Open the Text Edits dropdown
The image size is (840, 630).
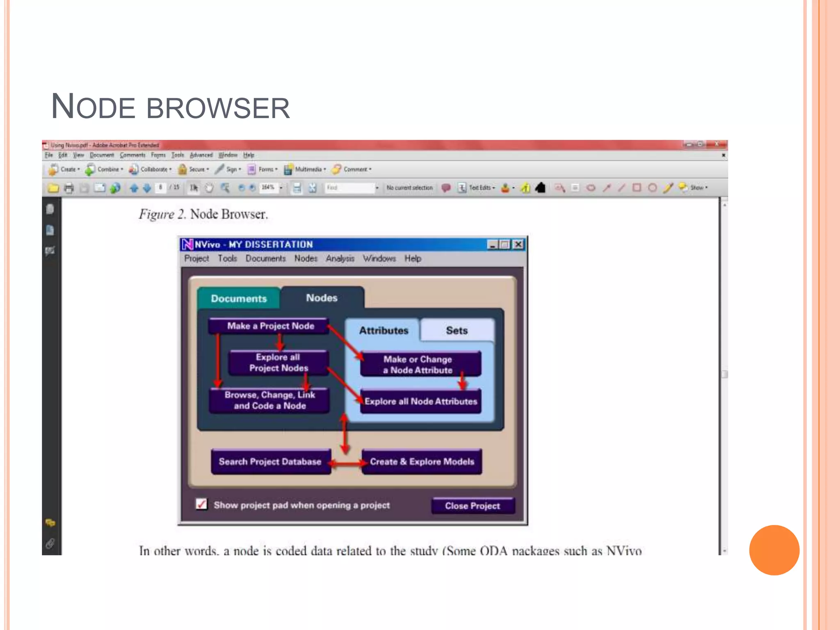pos(477,188)
